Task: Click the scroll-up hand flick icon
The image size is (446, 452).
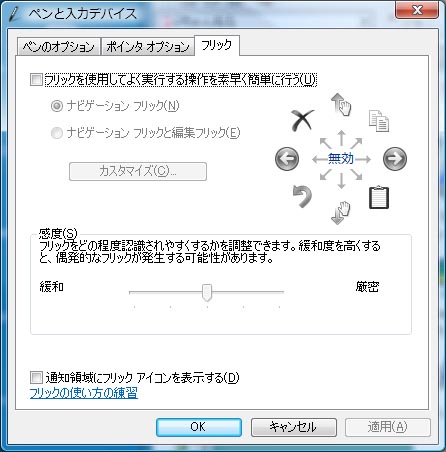Action: click(341, 104)
